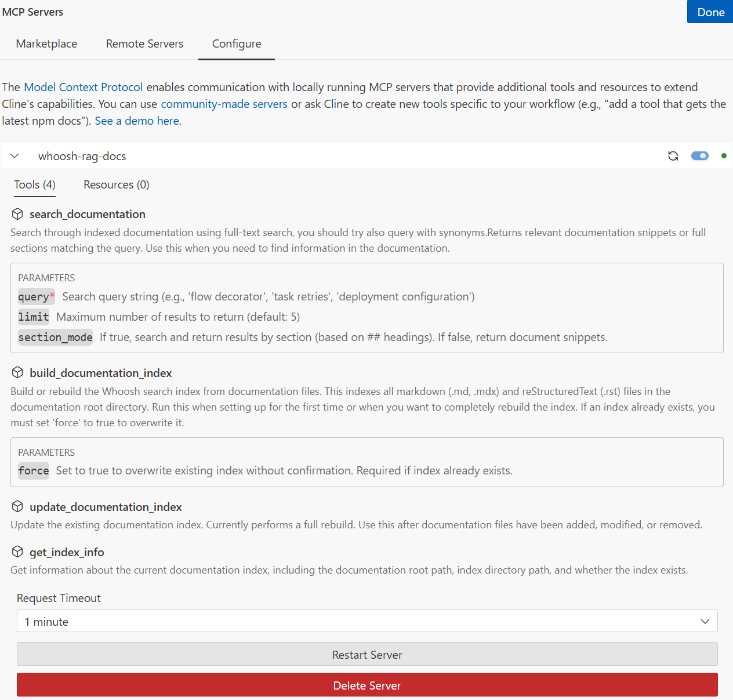Click the section_mode parameter label
The height and width of the screenshot is (700, 733).
[55, 337]
